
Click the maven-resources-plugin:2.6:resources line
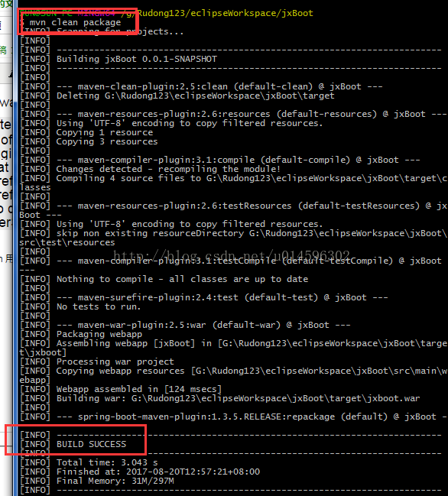point(233,114)
